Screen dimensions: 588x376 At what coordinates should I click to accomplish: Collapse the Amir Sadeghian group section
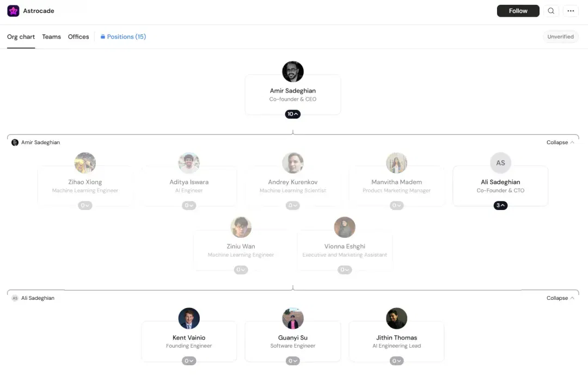pyautogui.click(x=560, y=143)
